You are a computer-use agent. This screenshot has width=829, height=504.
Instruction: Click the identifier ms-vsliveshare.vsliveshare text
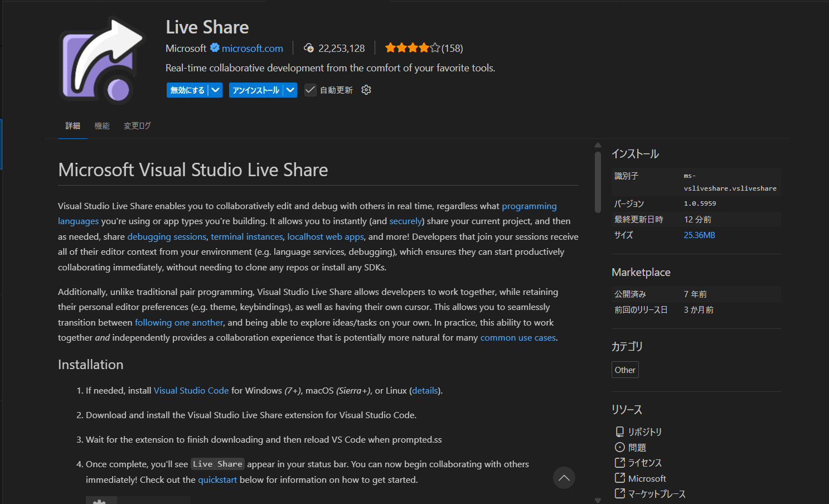coord(730,182)
